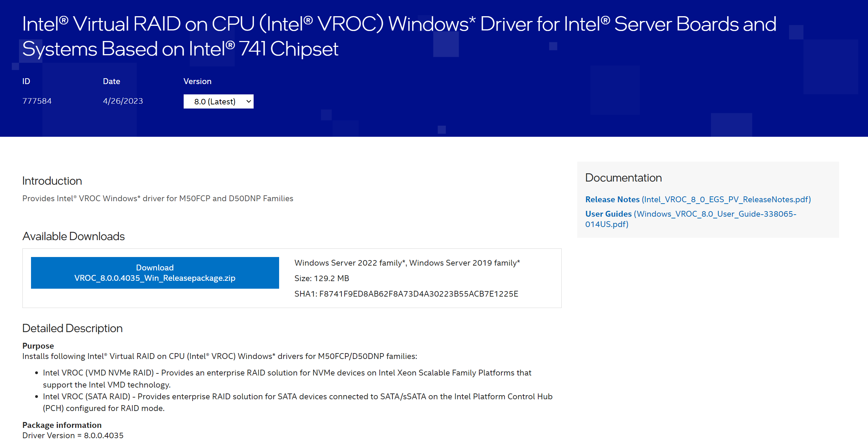Click the release date 4/26/2023
Screen dimensions: 868x442
point(123,101)
